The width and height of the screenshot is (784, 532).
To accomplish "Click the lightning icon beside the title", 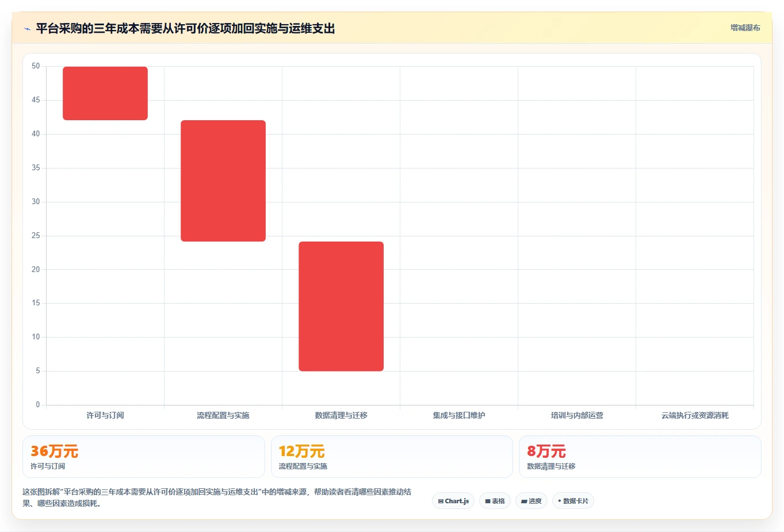I will 27,29.
